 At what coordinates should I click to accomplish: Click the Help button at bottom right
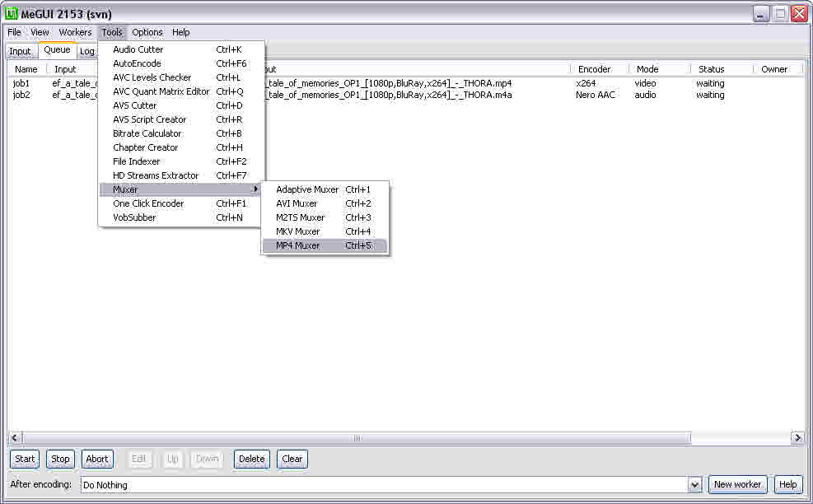point(787,484)
